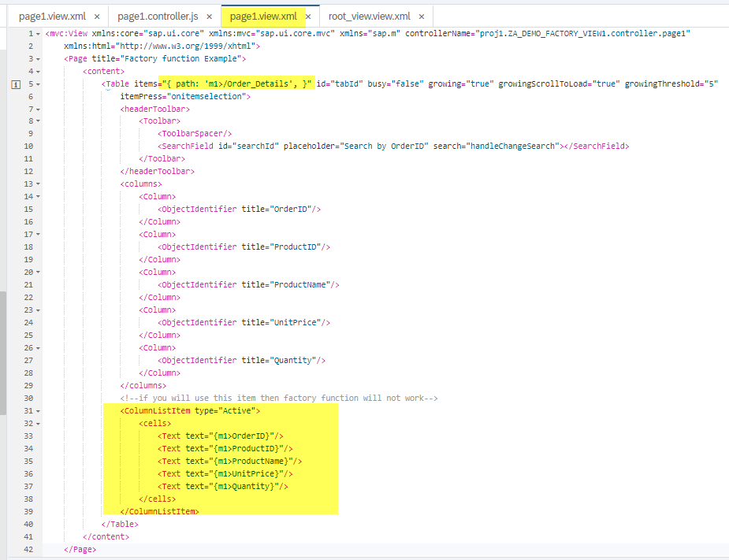
Task: Open the inactive page1.view.xml tab before page1.controller.js
Action: tap(52, 17)
